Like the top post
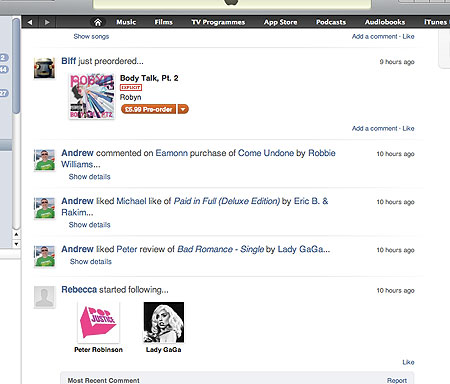 408,36
